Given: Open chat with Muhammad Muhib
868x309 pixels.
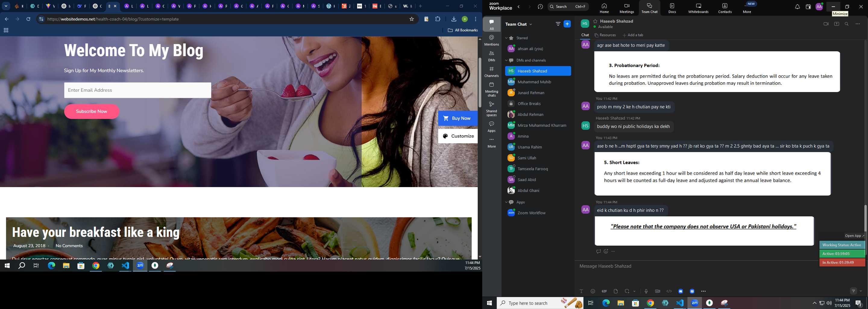Looking at the screenshot, I should pos(538,82).
